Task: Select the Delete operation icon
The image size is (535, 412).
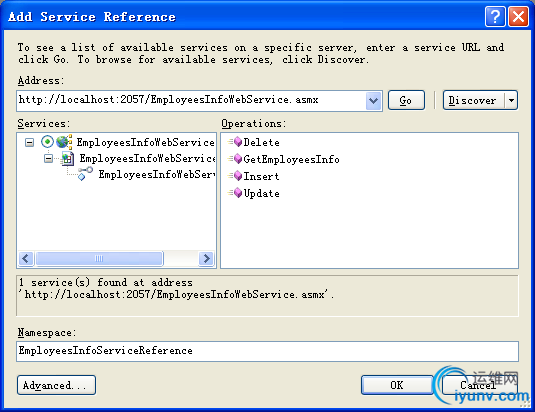Action: pyautogui.click(x=236, y=142)
